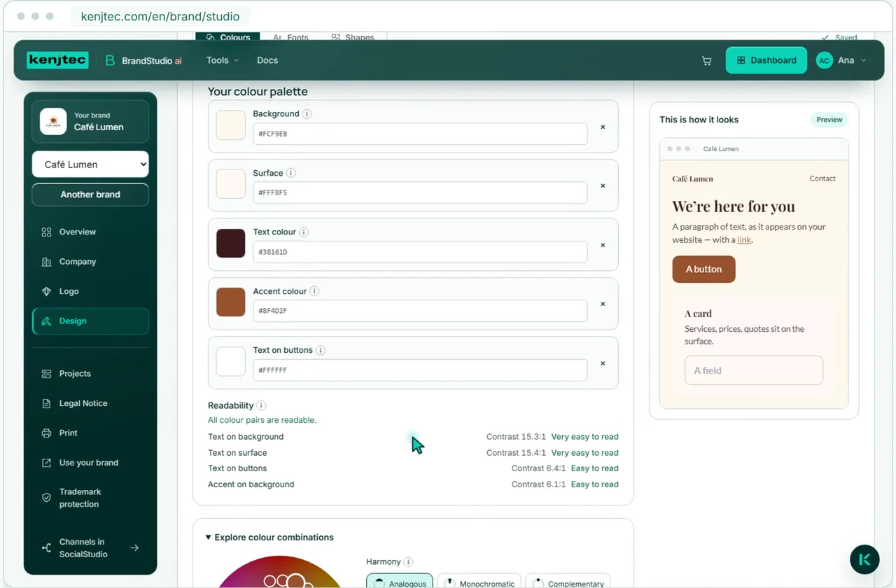Open the Ana account menu

click(842, 60)
